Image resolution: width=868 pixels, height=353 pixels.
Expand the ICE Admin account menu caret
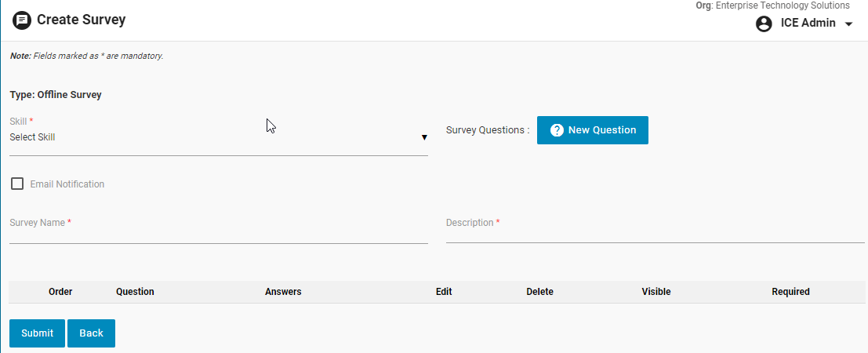pos(848,24)
